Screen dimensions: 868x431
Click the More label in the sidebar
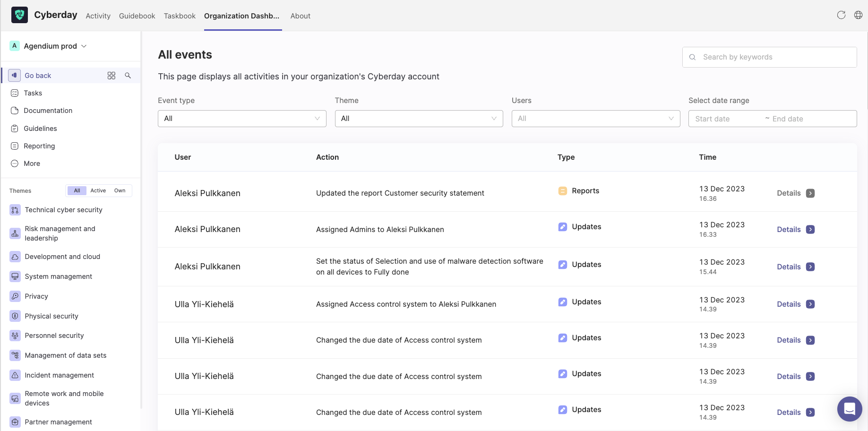tap(32, 164)
